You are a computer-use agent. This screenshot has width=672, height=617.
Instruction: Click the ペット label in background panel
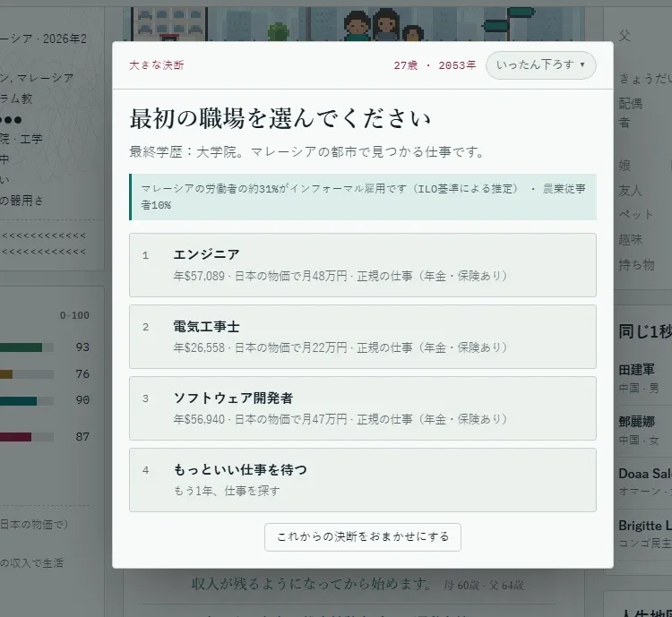point(636,214)
